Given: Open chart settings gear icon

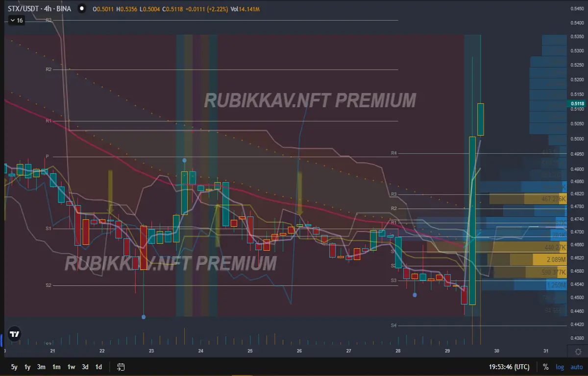Looking at the screenshot, I should coord(578,352).
